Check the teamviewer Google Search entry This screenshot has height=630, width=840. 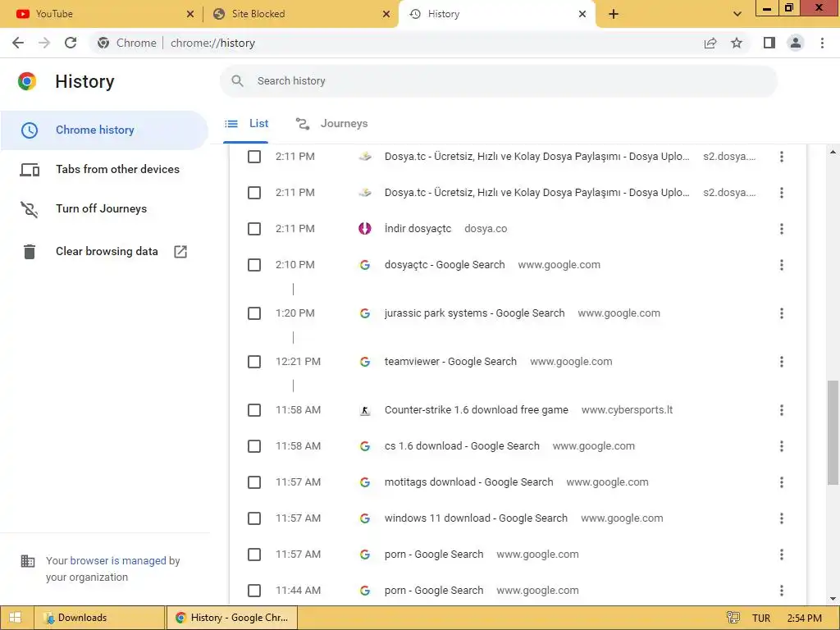click(254, 362)
